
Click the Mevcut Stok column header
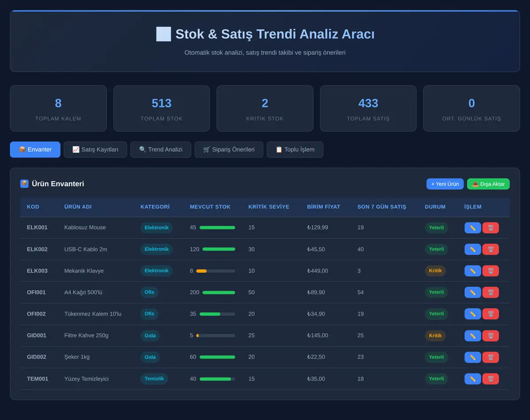point(210,207)
